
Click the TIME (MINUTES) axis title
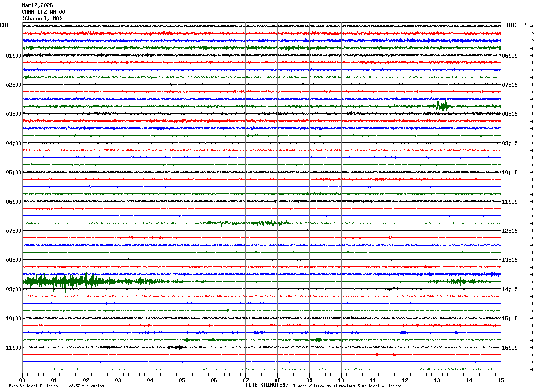267,385
